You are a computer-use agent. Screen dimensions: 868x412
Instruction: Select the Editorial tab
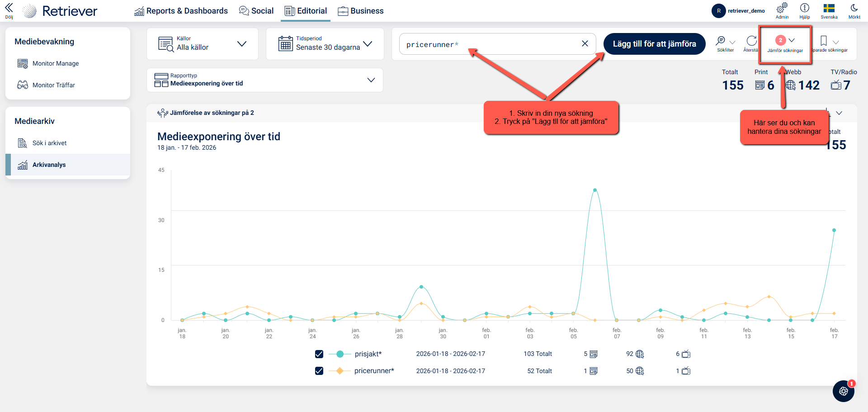(x=306, y=11)
